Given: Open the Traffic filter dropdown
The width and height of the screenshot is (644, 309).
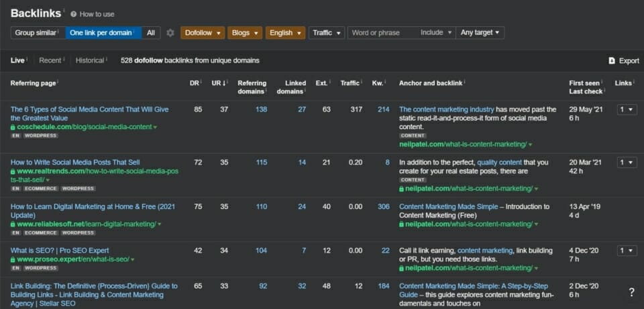Looking at the screenshot, I should click(327, 33).
